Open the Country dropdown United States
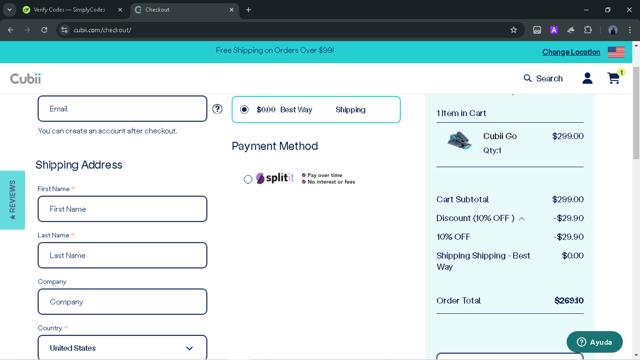 point(122,348)
